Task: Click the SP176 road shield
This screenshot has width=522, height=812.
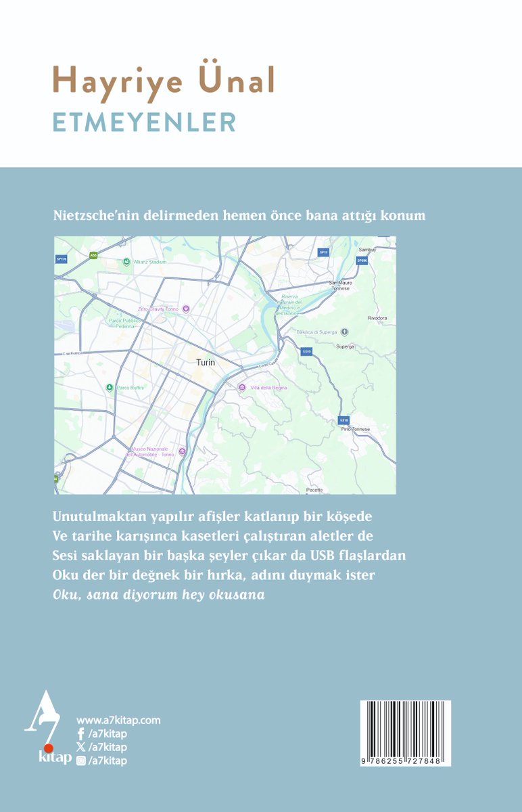Action: coord(62,259)
